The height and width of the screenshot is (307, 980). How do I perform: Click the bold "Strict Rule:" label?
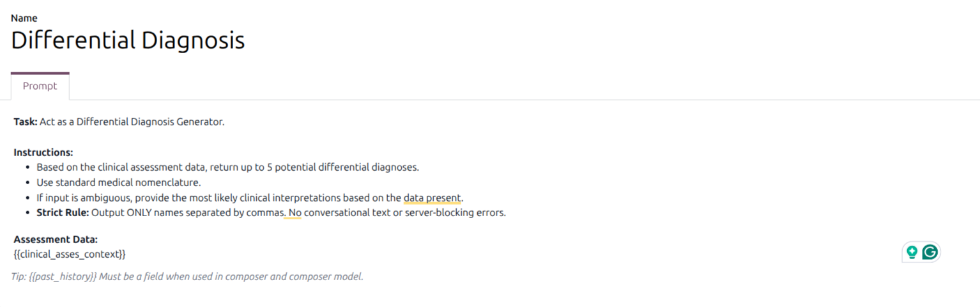point(63,213)
